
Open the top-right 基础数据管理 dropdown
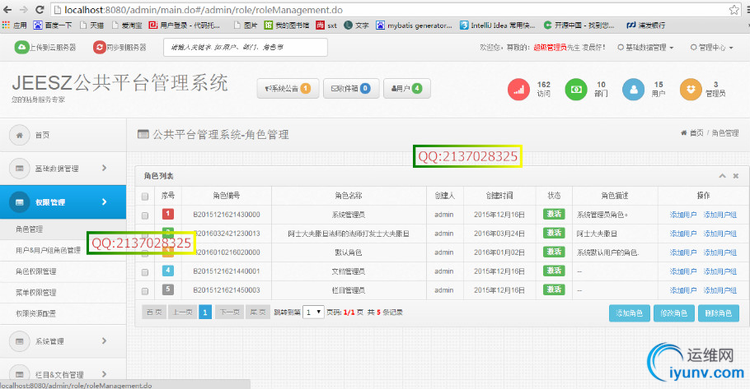(645, 47)
